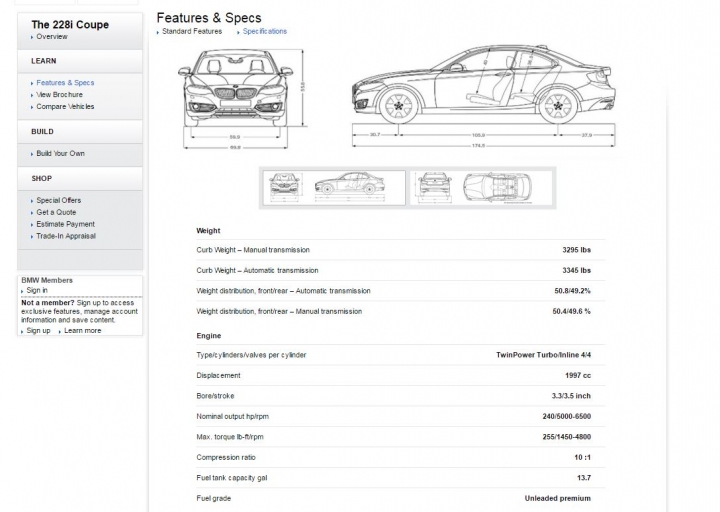Click the BUILD section header
This screenshot has width=720, height=512.
(x=42, y=132)
